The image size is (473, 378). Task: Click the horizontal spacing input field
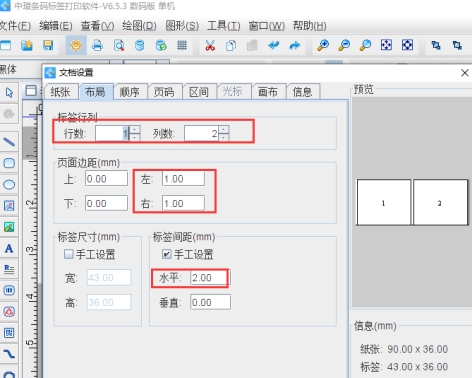point(210,278)
